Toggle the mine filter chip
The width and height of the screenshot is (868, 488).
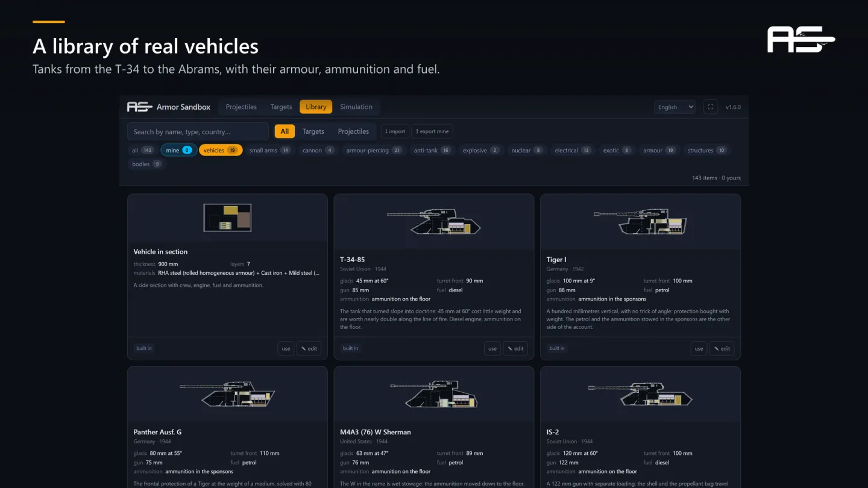click(179, 150)
